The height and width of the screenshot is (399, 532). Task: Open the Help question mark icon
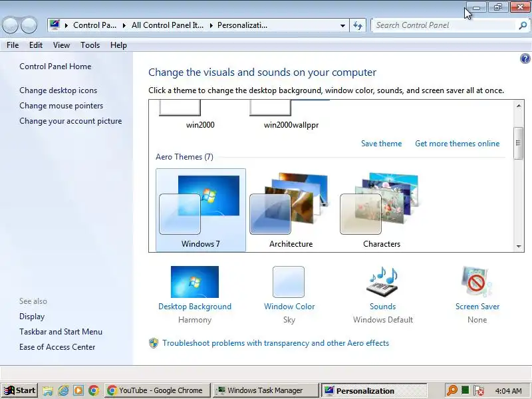tap(525, 59)
